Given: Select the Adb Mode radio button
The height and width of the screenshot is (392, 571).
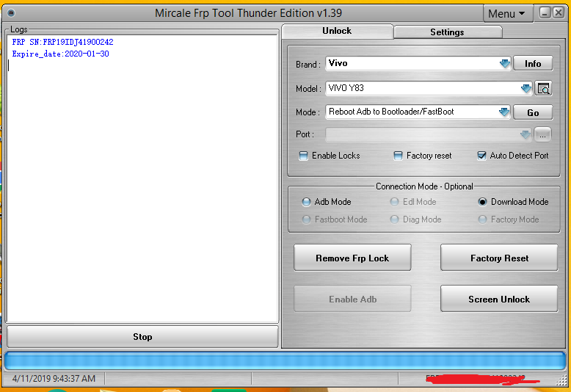Looking at the screenshot, I should point(306,202).
